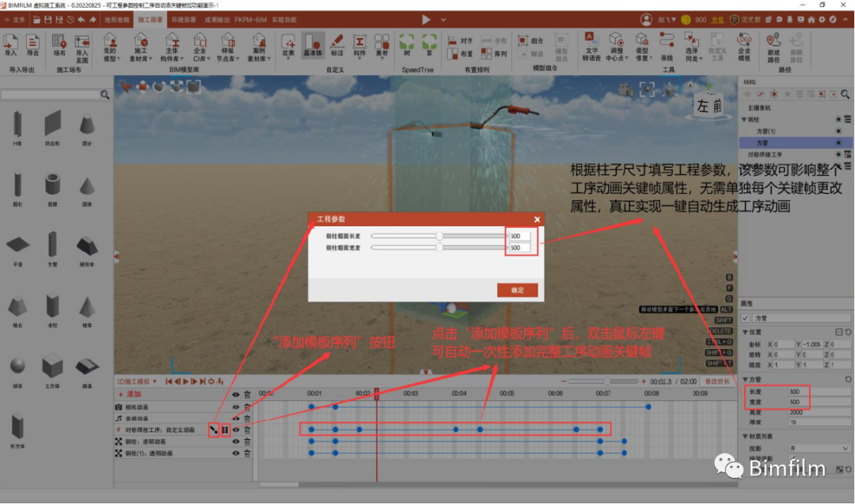Click 修改时长 modify duration button
Screen dimensions: 855x504
(x=717, y=381)
